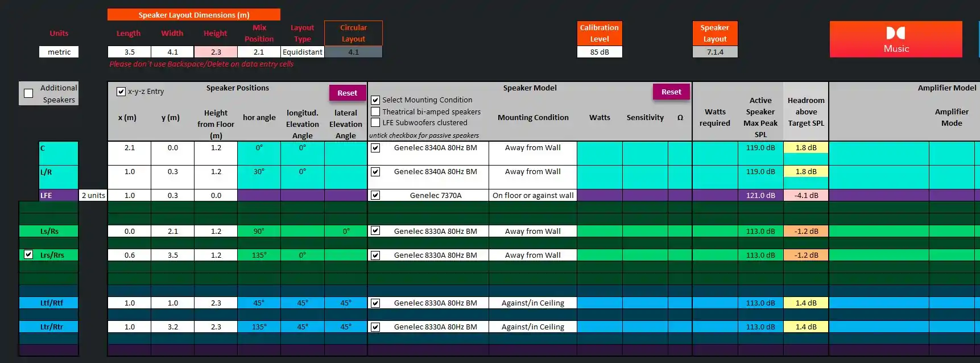Uncheck the x-y-z Entry checkbox
Image resolution: width=980 pixels, height=363 pixels.
tap(121, 91)
